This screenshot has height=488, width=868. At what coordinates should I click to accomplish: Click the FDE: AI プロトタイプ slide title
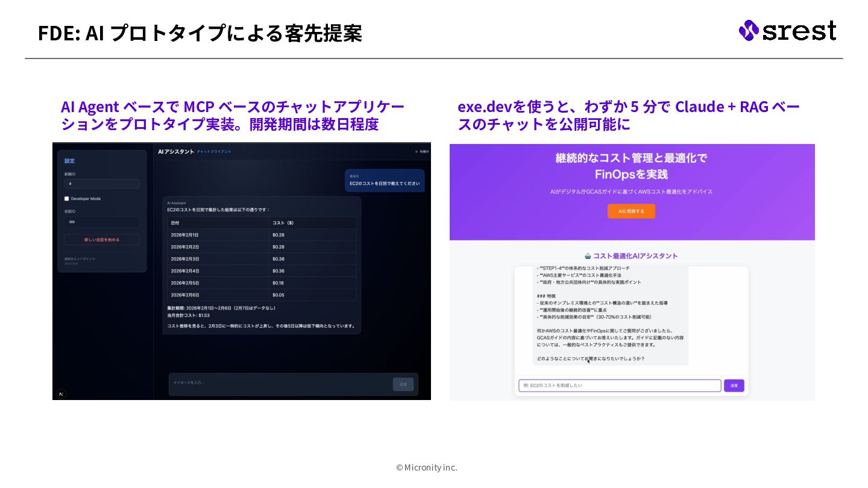tap(200, 33)
